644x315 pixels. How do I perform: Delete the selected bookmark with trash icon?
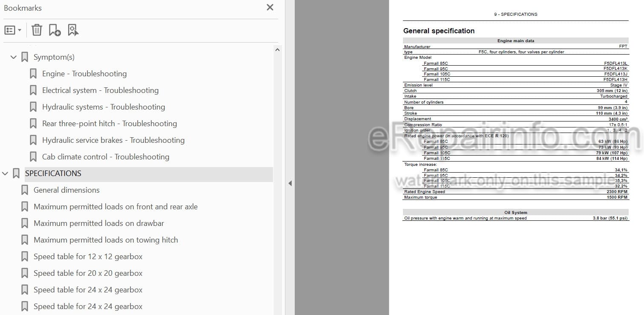coord(37,30)
